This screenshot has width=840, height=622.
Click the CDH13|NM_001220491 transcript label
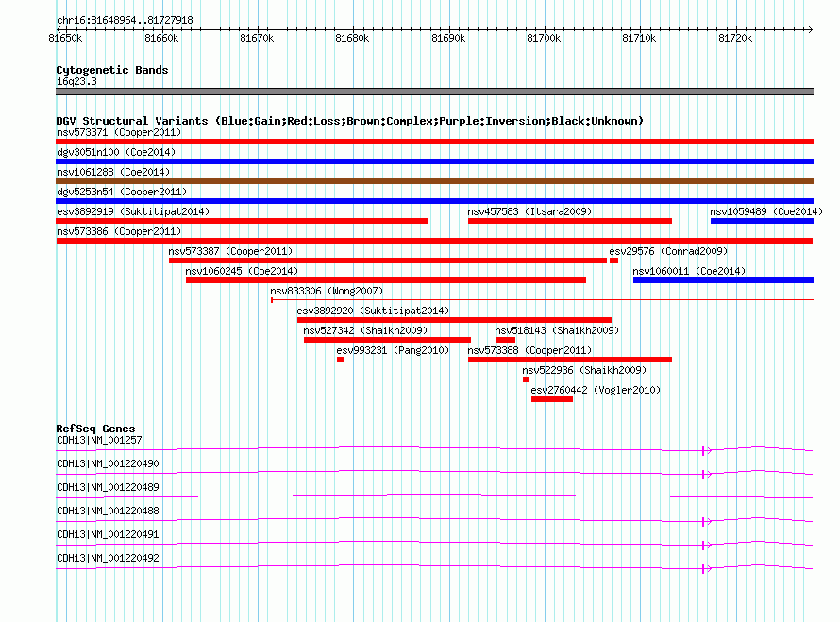(x=108, y=534)
